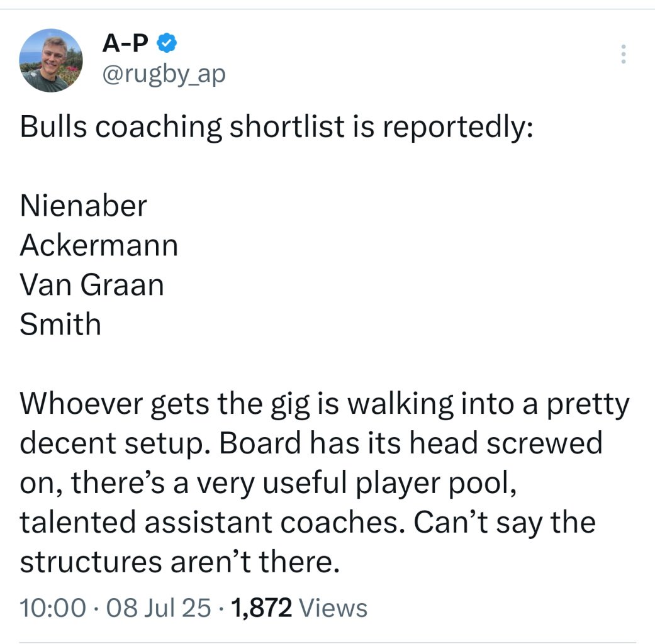This screenshot has width=655, height=644.
Task: Click the name Nienaber in the tweet
Action: pyautogui.click(x=84, y=206)
